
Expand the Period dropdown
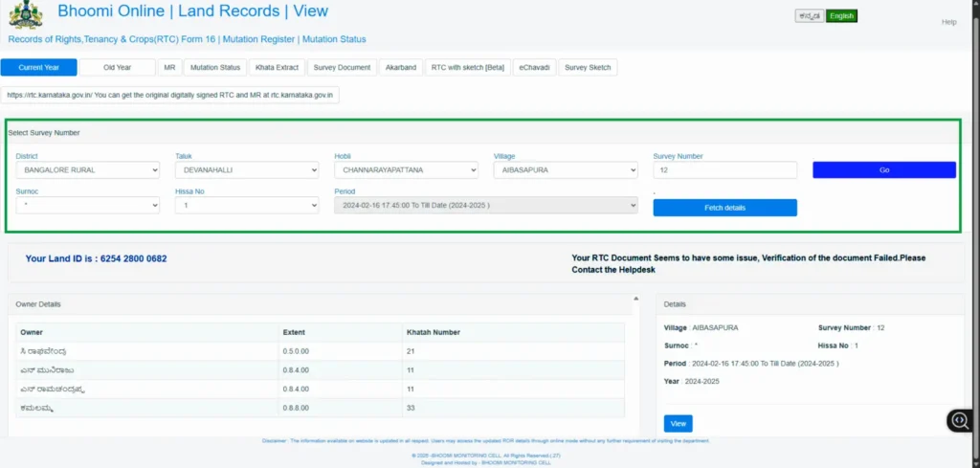[x=486, y=205]
